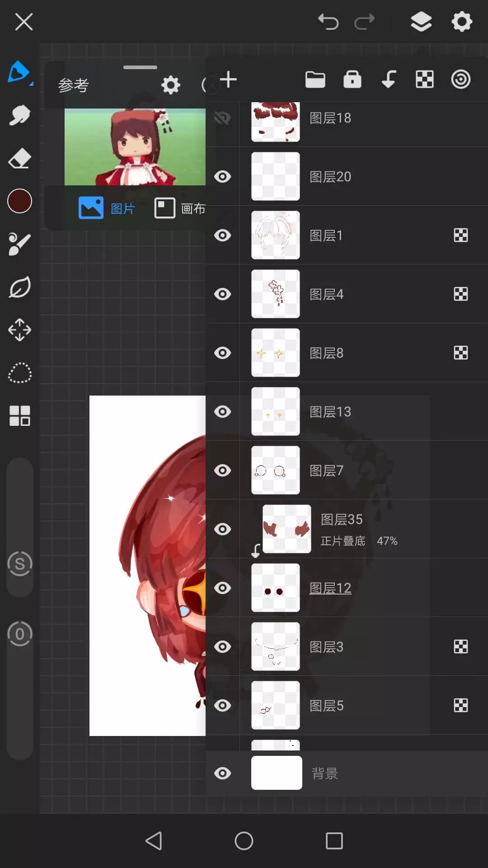Select the pen brush tool
The height and width of the screenshot is (868, 488).
pos(19,72)
